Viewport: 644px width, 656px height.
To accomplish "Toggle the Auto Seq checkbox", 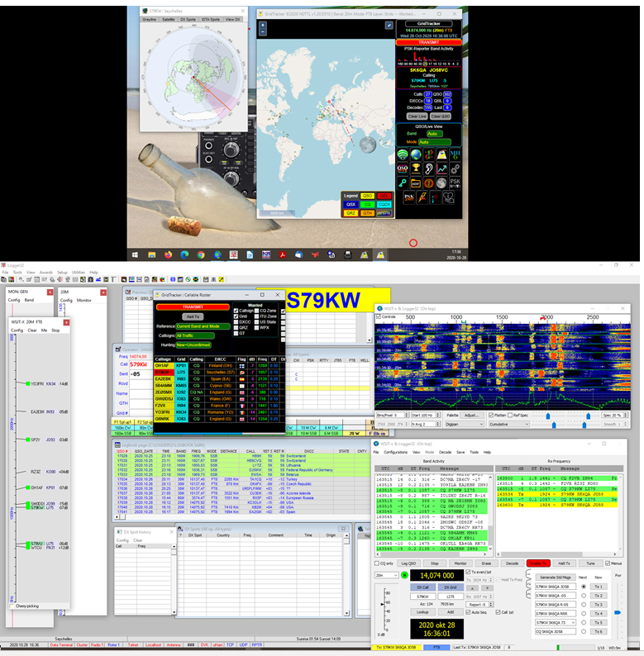I will click(468, 612).
